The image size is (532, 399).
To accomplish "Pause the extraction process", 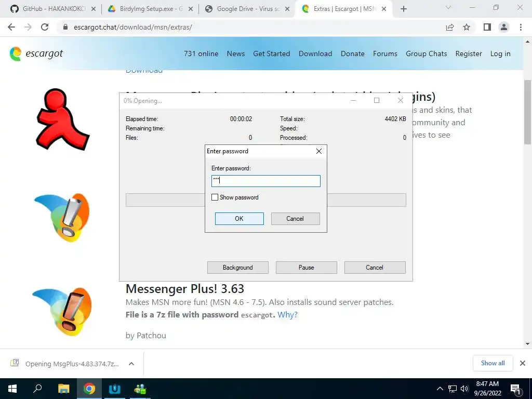I will tap(306, 268).
